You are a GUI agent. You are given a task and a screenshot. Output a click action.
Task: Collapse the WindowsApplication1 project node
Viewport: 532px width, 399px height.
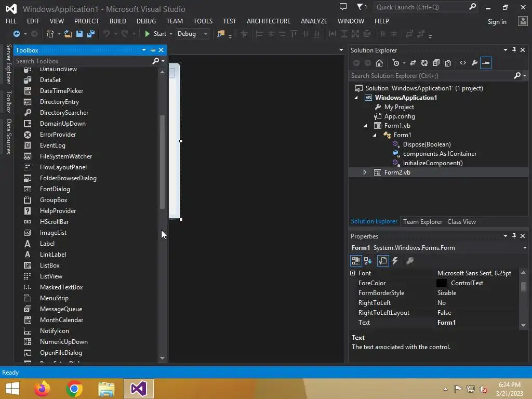[356, 98]
